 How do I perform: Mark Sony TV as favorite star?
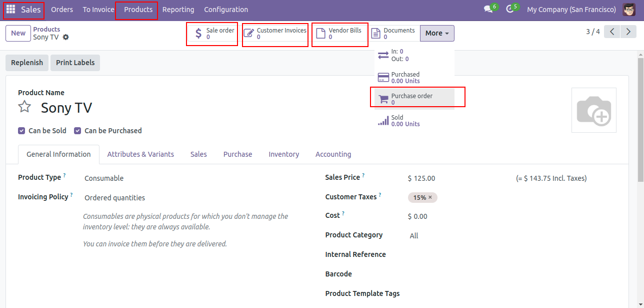(24, 107)
